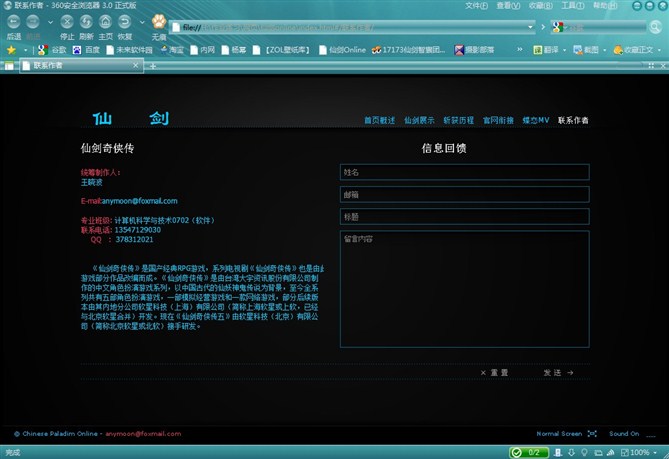Open the 【ZOL壁纸库】 bookmark
Screen dimensions: 669x459
tap(282, 50)
